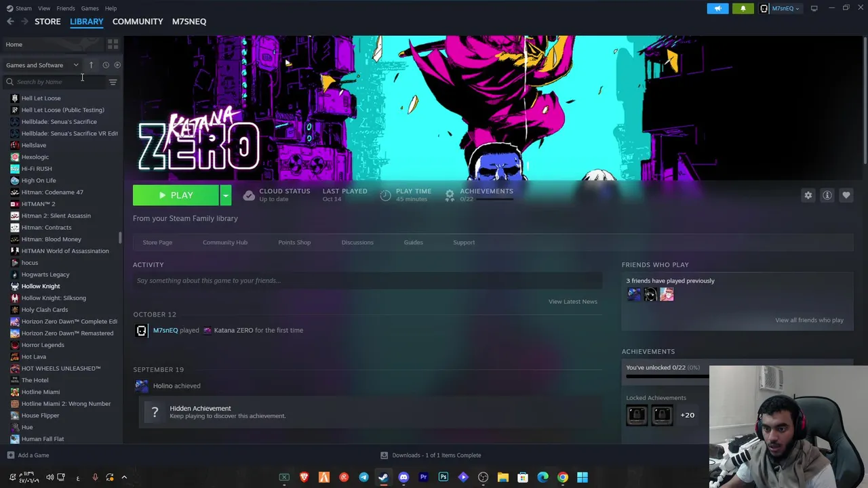Open the Discussions link
Screen dimensions: 868x488
pyautogui.click(x=357, y=243)
